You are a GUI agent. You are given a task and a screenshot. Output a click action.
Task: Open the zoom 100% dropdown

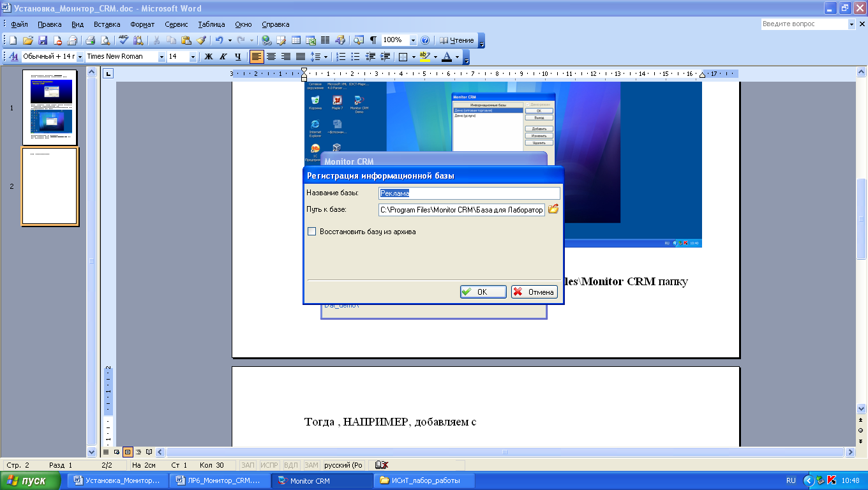pyautogui.click(x=413, y=40)
